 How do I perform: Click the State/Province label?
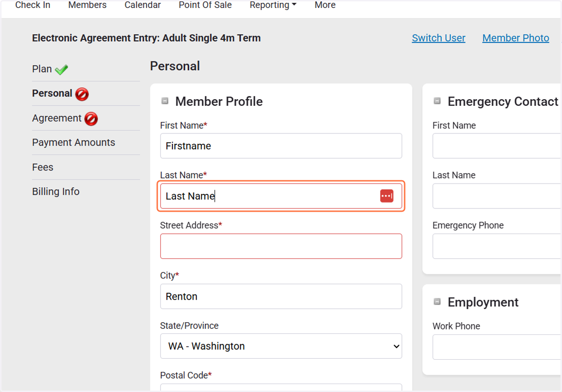click(189, 325)
